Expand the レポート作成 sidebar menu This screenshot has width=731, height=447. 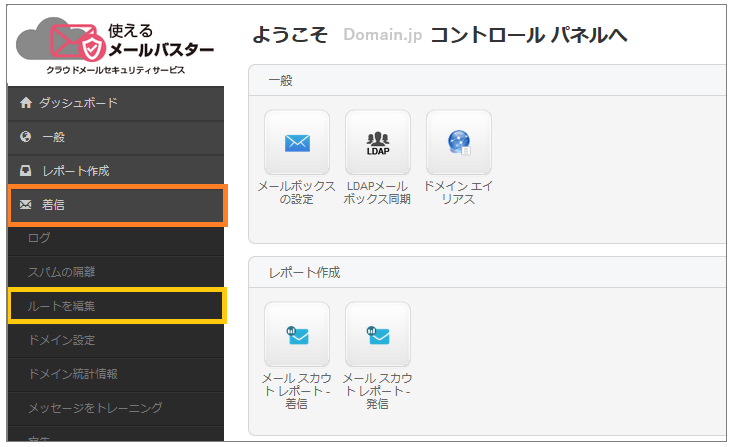point(116,171)
